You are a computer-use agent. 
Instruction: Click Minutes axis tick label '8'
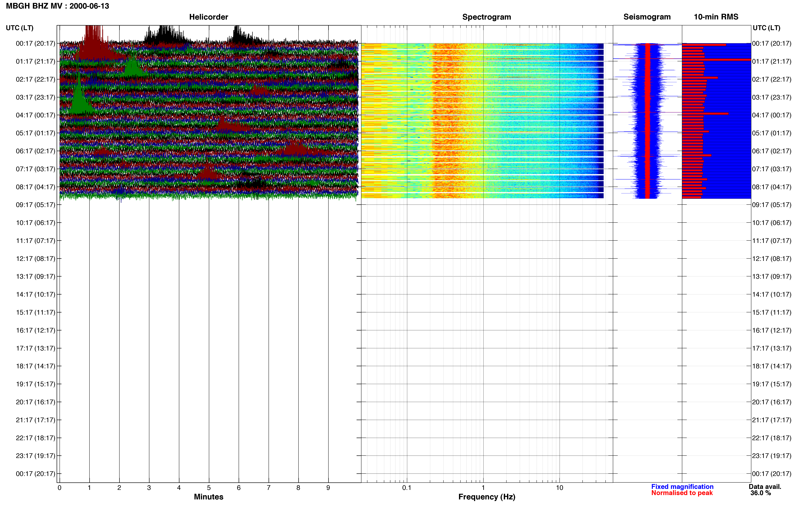(x=298, y=488)
